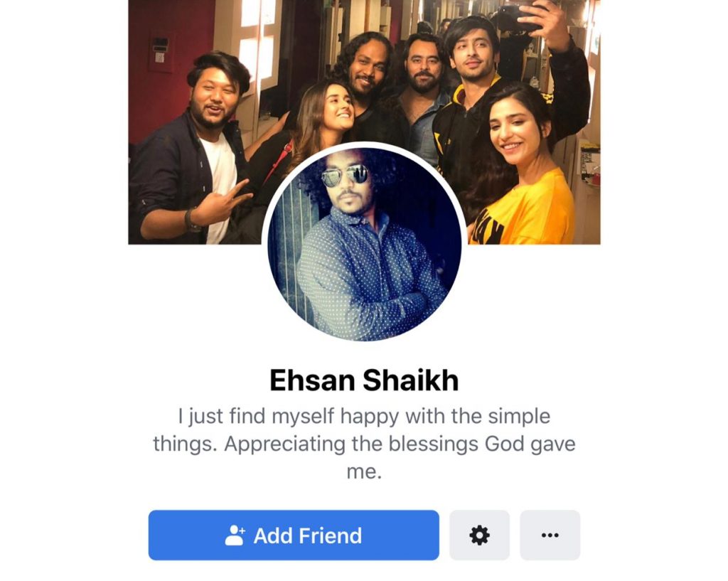Image resolution: width=728 pixels, height=581 pixels.
Task: Click the sunglasses in the profile picture
Action: pos(346,175)
